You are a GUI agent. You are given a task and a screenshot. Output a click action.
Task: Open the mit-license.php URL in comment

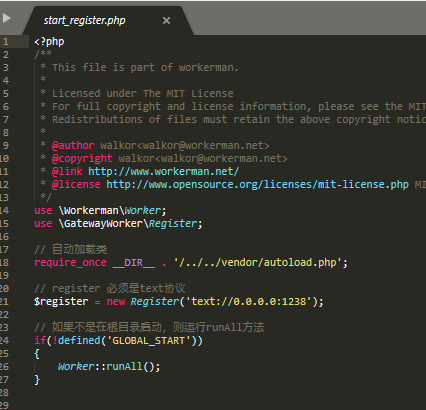[257, 184]
